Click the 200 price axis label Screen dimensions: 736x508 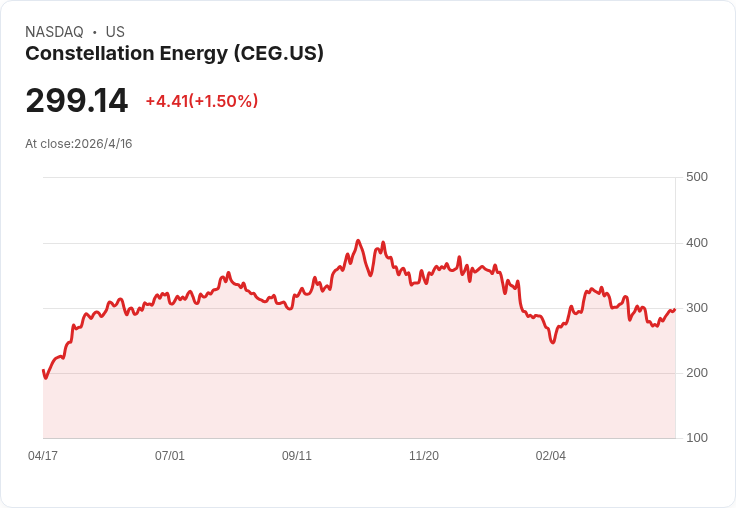click(697, 373)
